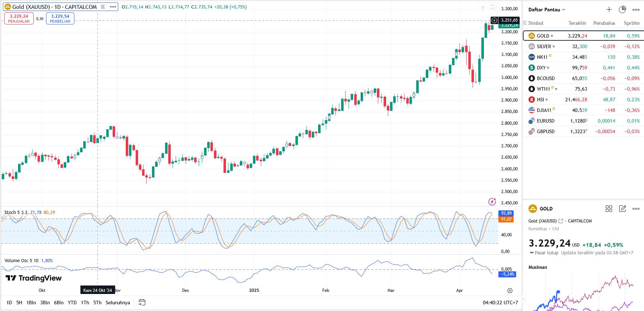Click the edit note icon in GOLD details
The height and width of the screenshot is (311, 644).
(622, 209)
